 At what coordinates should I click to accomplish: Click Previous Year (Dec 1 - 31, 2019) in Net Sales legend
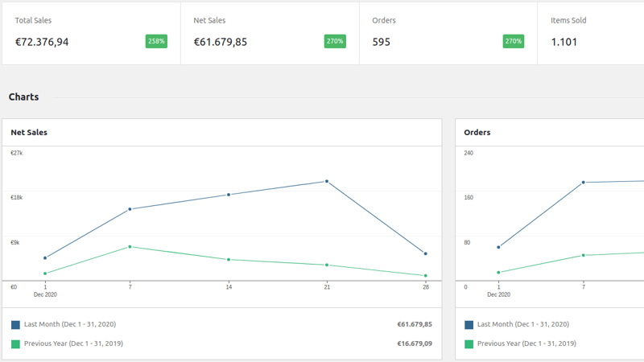coord(73,343)
